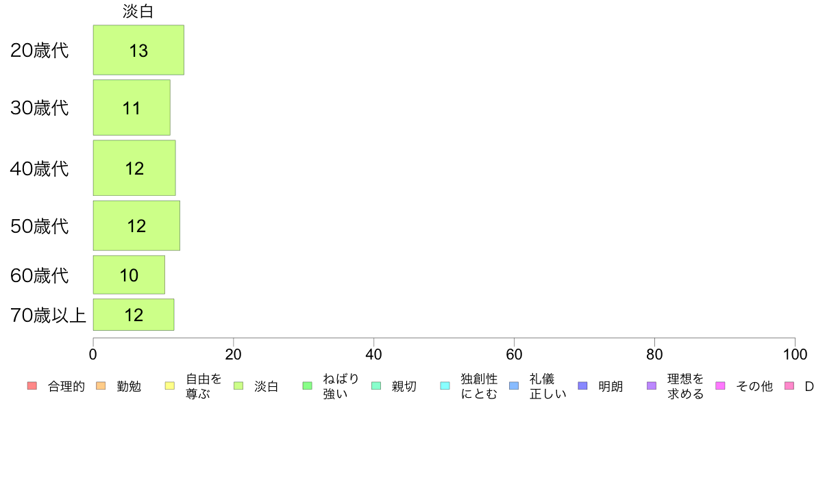Click the 淡白 column header label

(138, 12)
